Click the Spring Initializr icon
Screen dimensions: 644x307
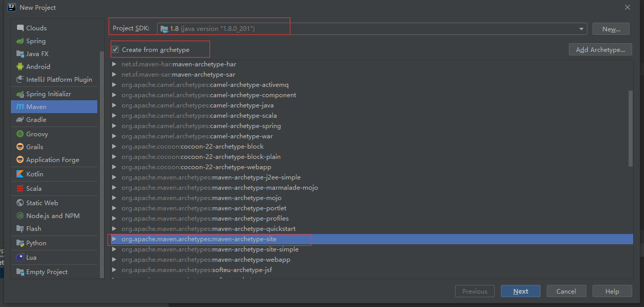[20, 94]
